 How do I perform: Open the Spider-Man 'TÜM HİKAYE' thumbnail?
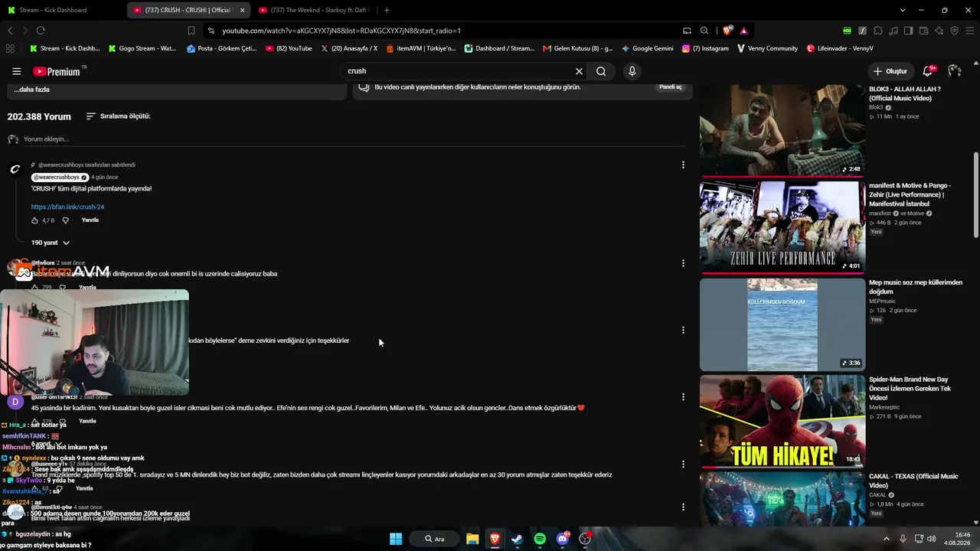pyautogui.click(x=782, y=421)
